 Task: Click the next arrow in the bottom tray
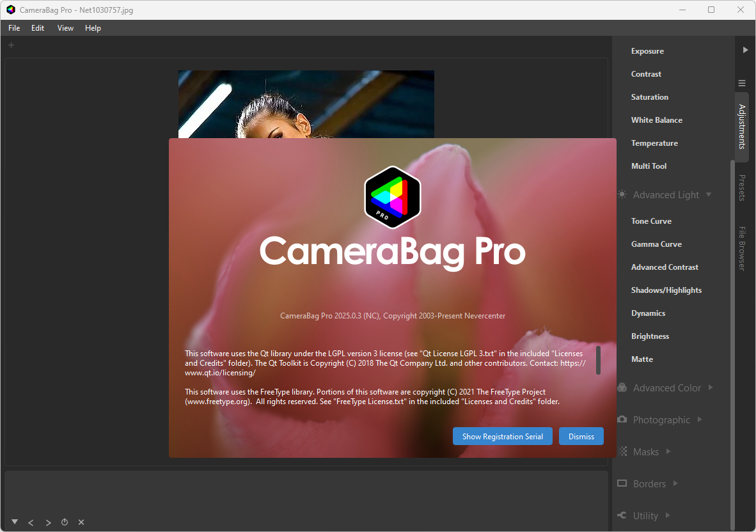pyautogui.click(x=48, y=522)
